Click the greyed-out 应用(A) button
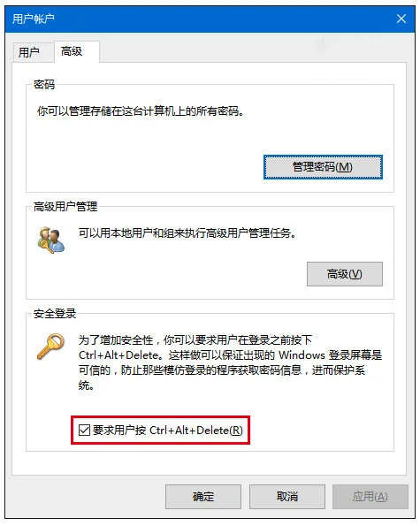420x526 pixels. point(370,497)
